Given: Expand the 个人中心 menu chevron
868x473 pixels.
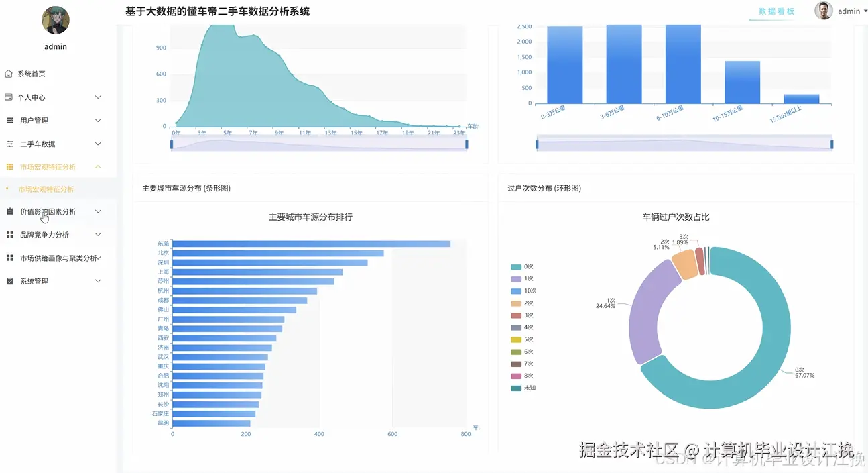Looking at the screenshot, I should pos(98,97).
